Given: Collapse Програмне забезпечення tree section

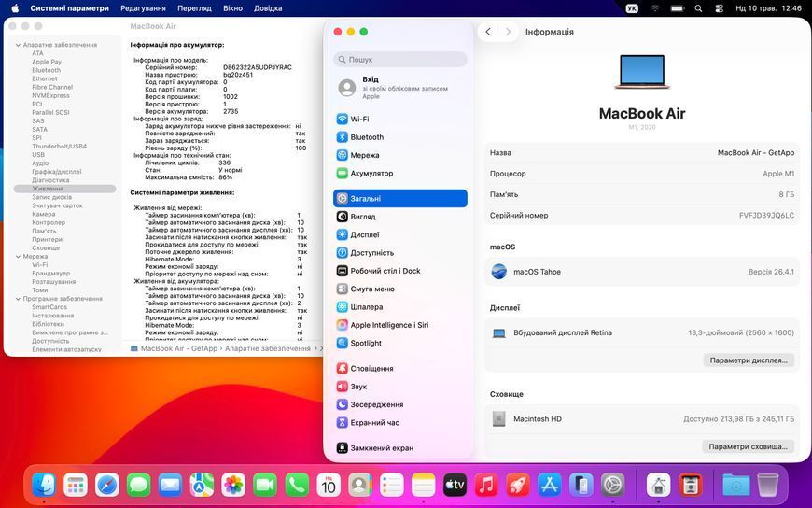Looking at the screenshot, I should pos(18,299).
